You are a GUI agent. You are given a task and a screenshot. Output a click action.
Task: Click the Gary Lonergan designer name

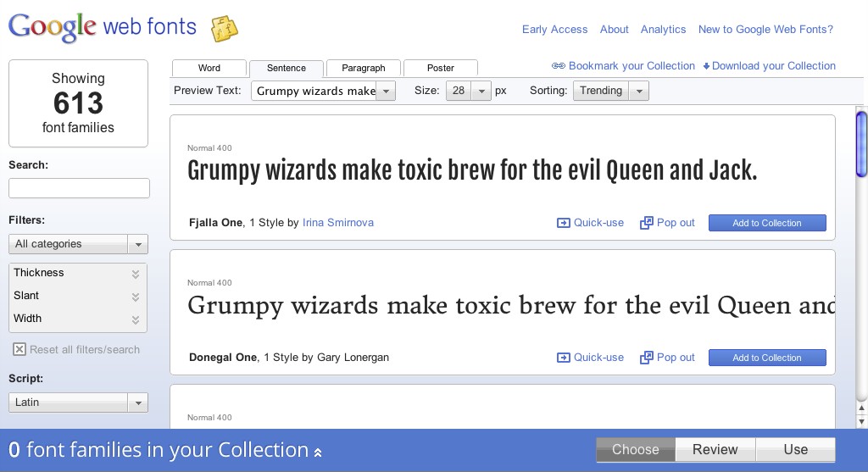pos(353,358)
